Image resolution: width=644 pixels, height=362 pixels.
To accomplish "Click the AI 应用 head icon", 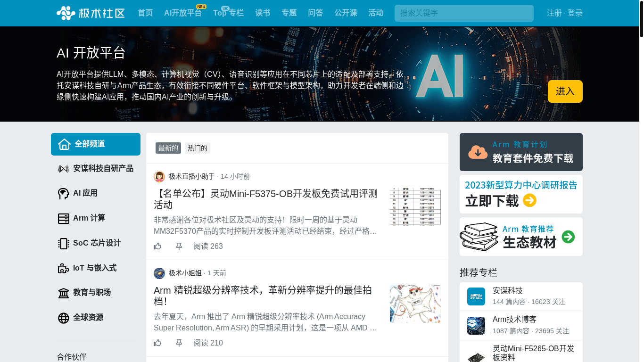I will (64, 193).
